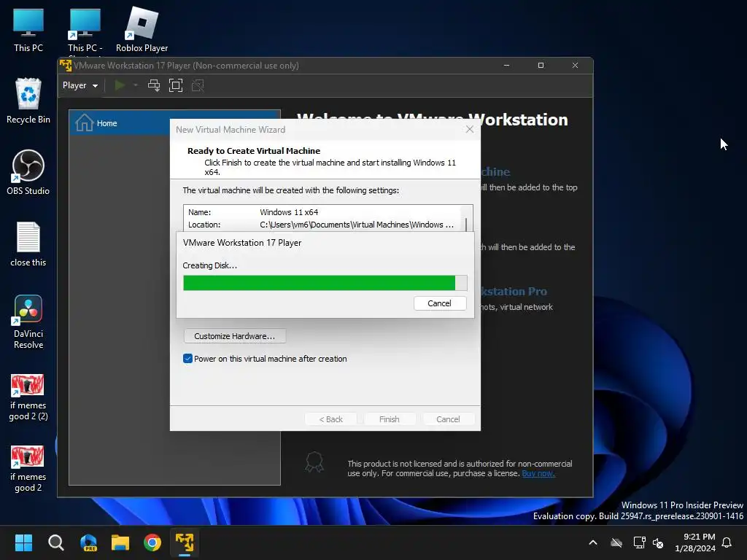Viewport: 747px width, 560px height.
Task: Open the notifications bell icon
Action: (727, 542)
